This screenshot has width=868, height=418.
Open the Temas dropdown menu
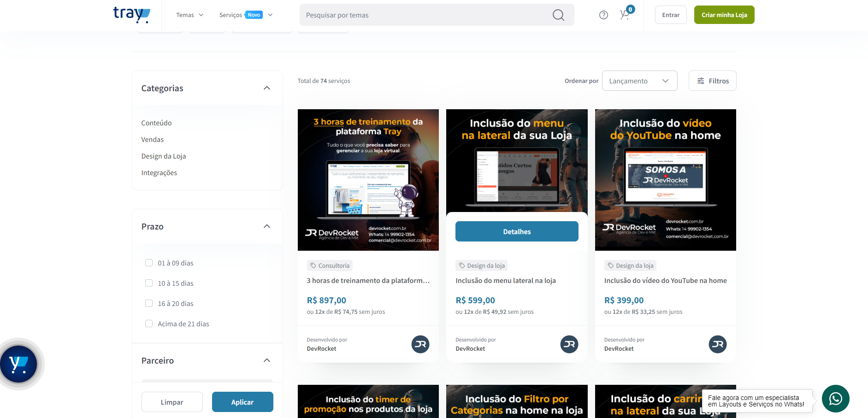click(x=189, y=15)
